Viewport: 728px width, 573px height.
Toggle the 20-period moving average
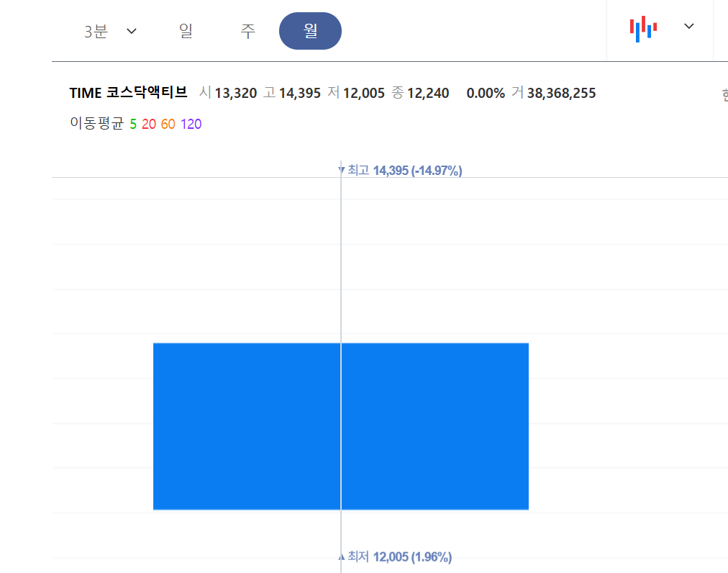(147, 124)
